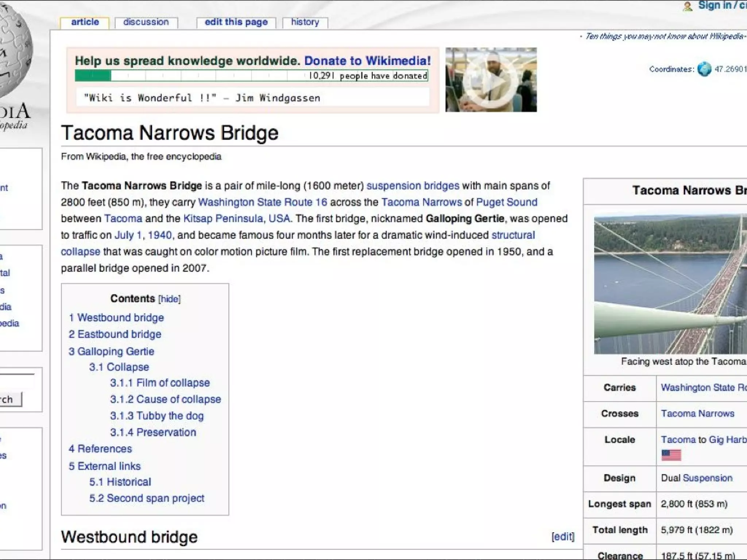Play the donation banner video
This screenshot has width=747, height=560.
[491, 80]
